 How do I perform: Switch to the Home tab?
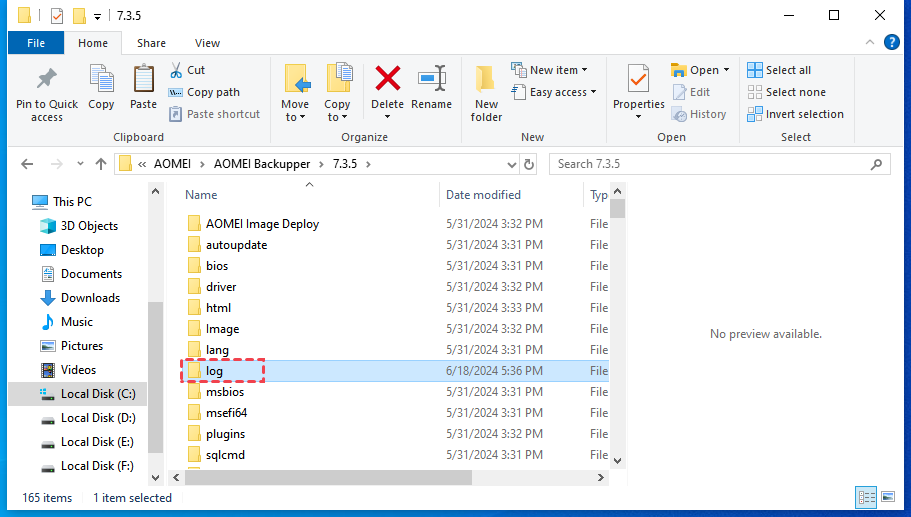[x=93, y=43]
